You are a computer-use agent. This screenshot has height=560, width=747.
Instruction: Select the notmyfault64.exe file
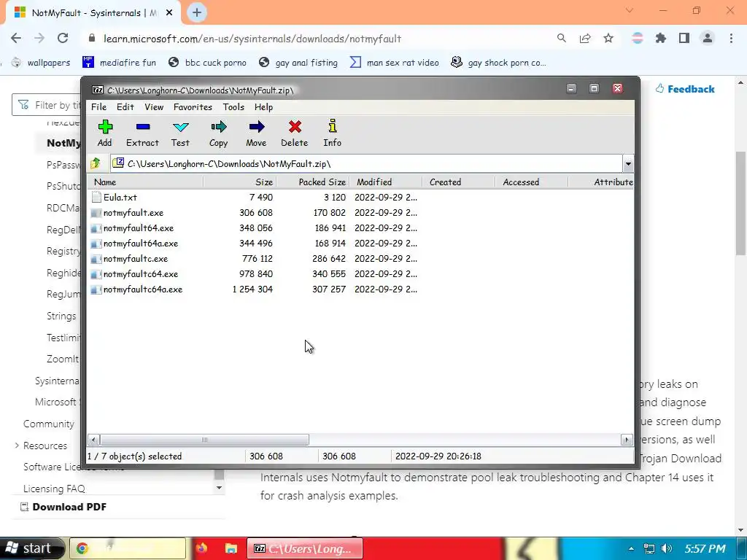[x=138, y=228]
